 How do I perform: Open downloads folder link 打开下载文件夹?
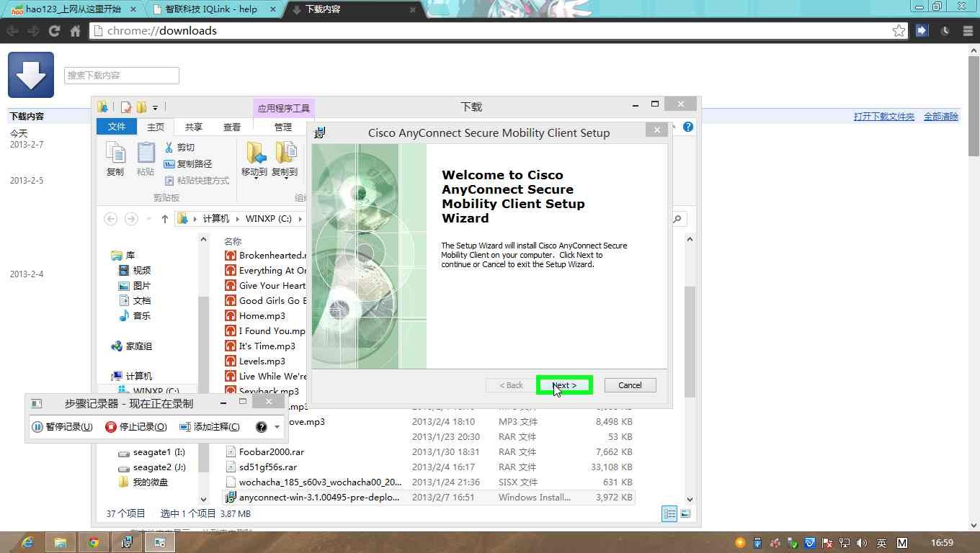(883, 116)
